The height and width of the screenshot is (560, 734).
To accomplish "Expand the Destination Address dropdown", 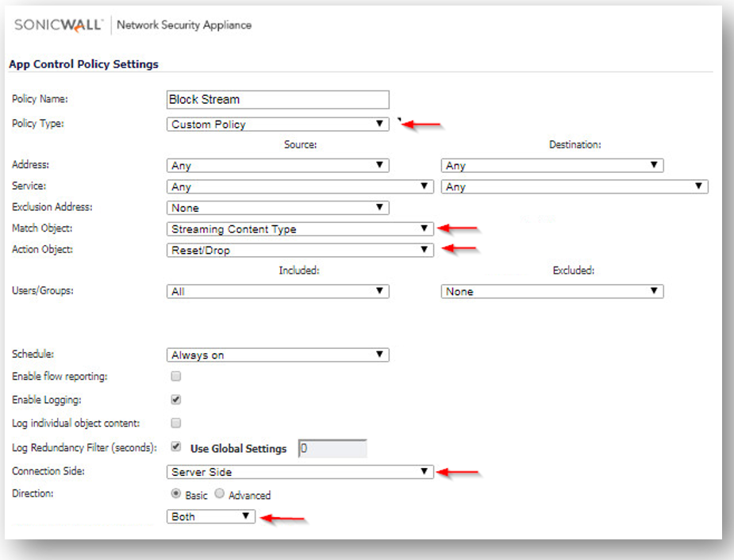I will [552, 165].
